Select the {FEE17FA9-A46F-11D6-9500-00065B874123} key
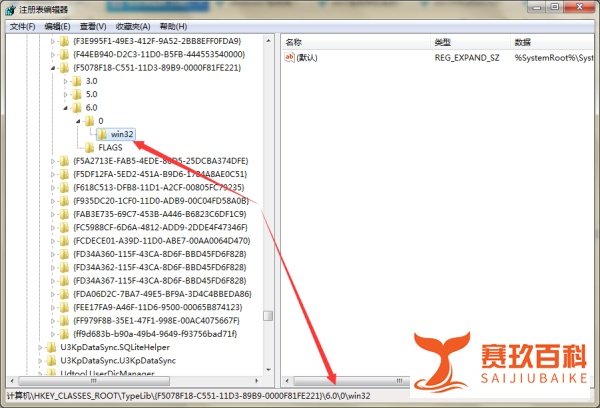Image resolution: width=600 pixels, height=408 pixels. coord(157,307)
